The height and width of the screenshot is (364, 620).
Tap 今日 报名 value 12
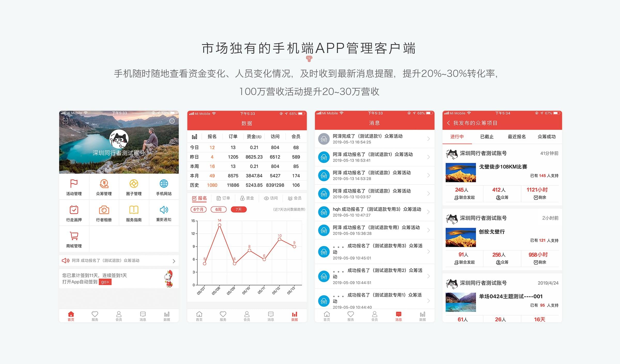(212, 147)
